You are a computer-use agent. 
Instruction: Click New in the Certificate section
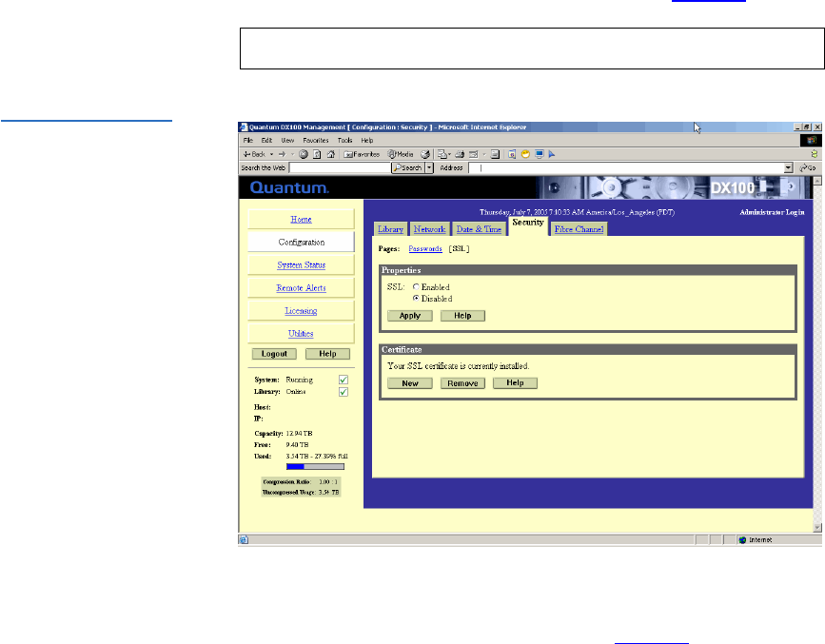(410, 383)
